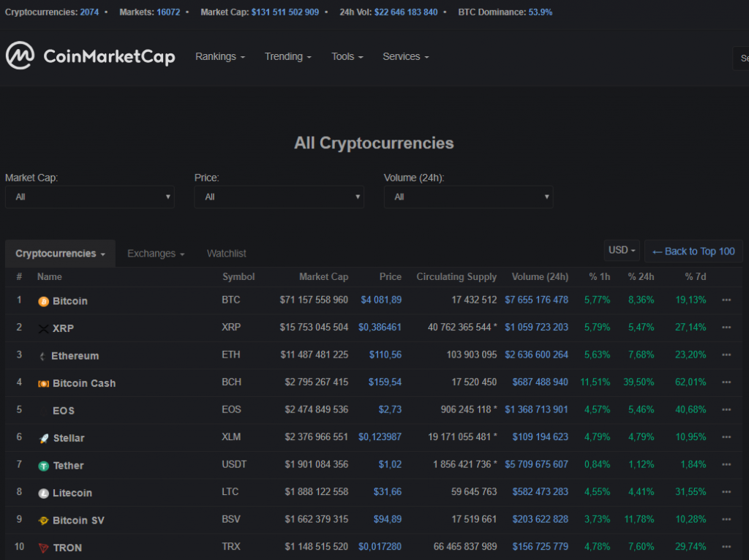
Task: Open the Price filter dropdown
Action: (x=279, y=197)
